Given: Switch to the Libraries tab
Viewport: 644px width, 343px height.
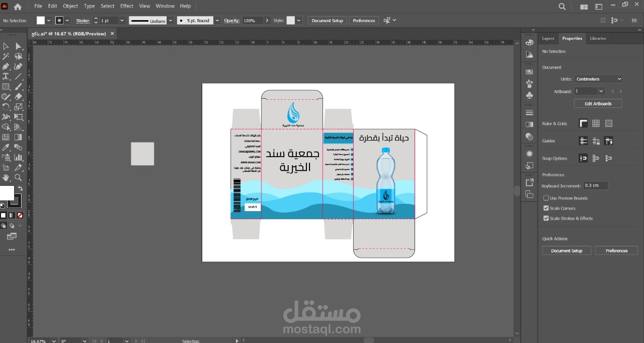Looking at the screenshot, I should [x=598, y=38].
